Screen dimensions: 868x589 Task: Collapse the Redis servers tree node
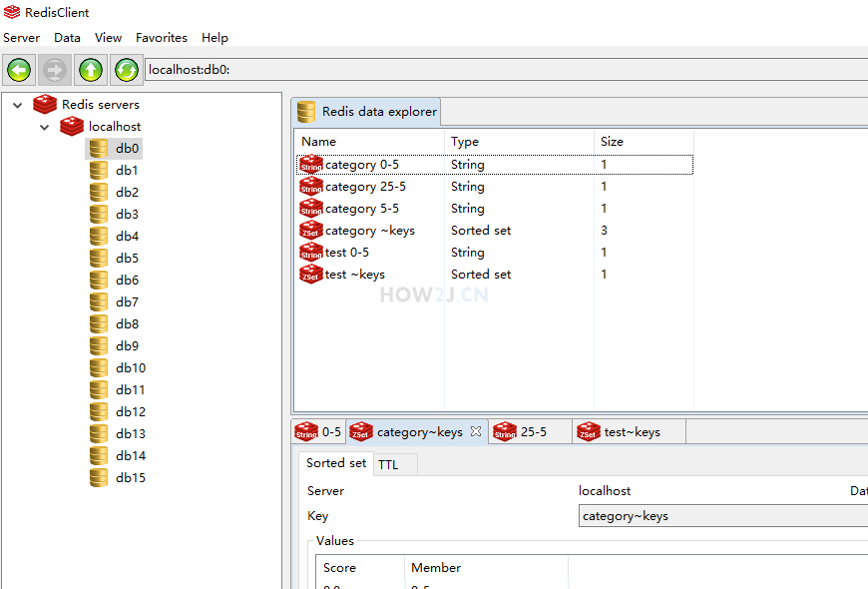tap(18, 105)
